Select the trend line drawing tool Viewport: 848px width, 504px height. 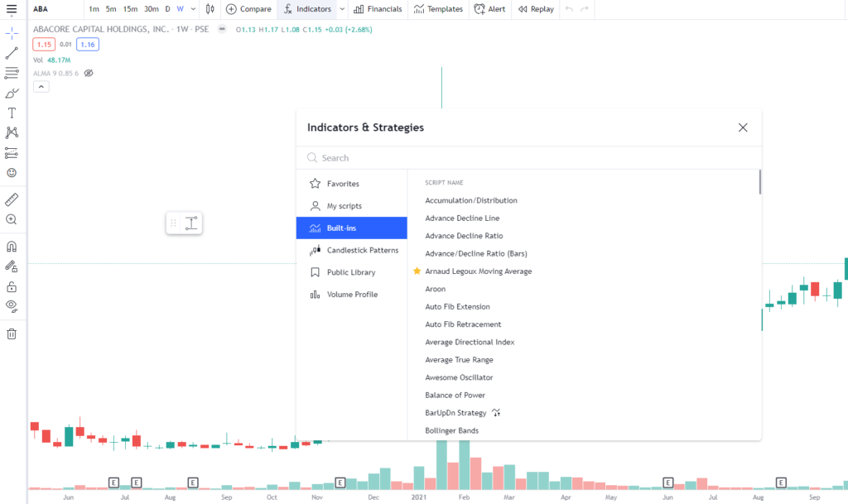12,53
